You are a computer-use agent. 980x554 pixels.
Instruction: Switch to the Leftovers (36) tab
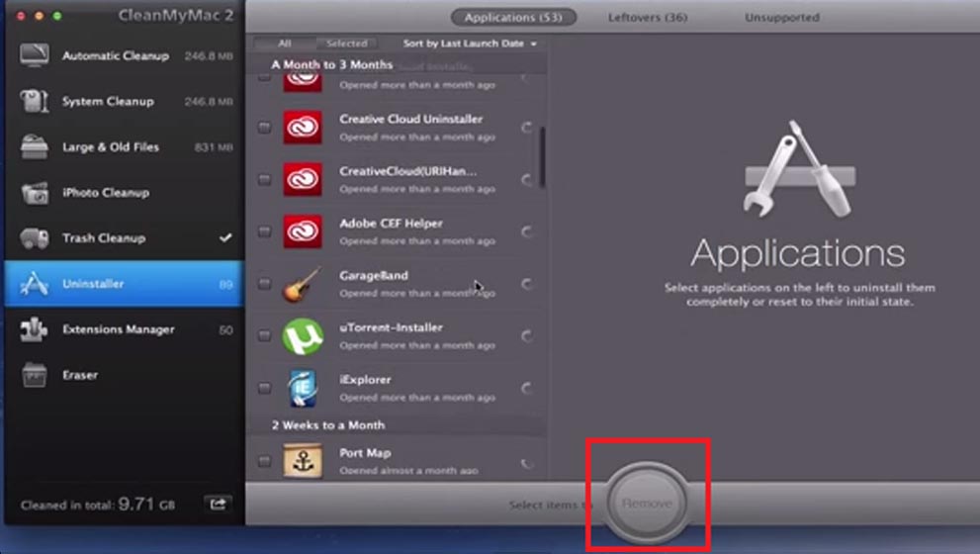[x=648, y=18]
